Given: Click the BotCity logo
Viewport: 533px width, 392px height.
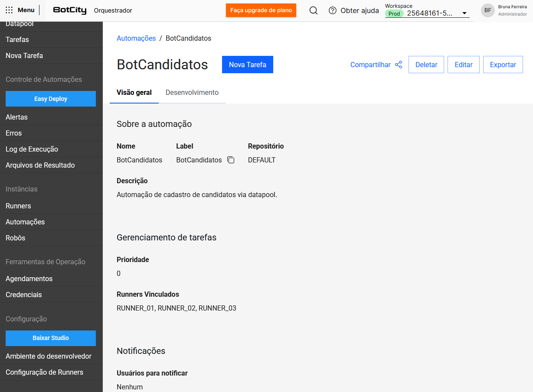Looking at the screenshot, I should tap(70, 10).
